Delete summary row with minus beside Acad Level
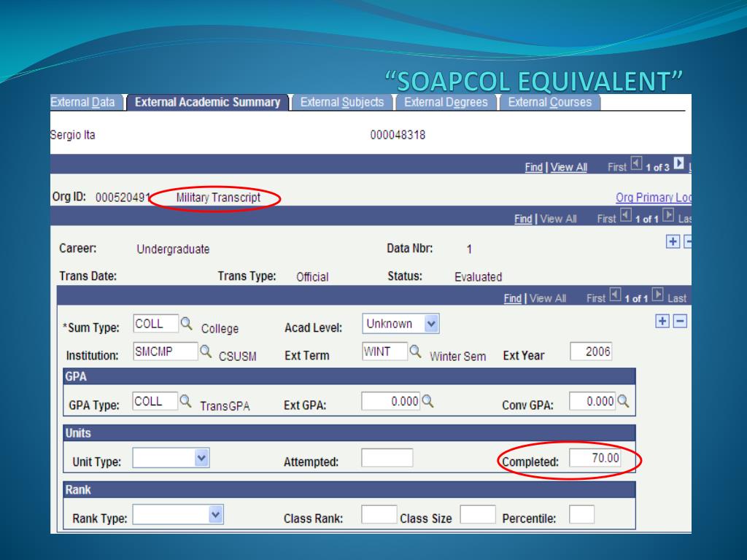This screenshot has width=747, height=560. (680, 322)
